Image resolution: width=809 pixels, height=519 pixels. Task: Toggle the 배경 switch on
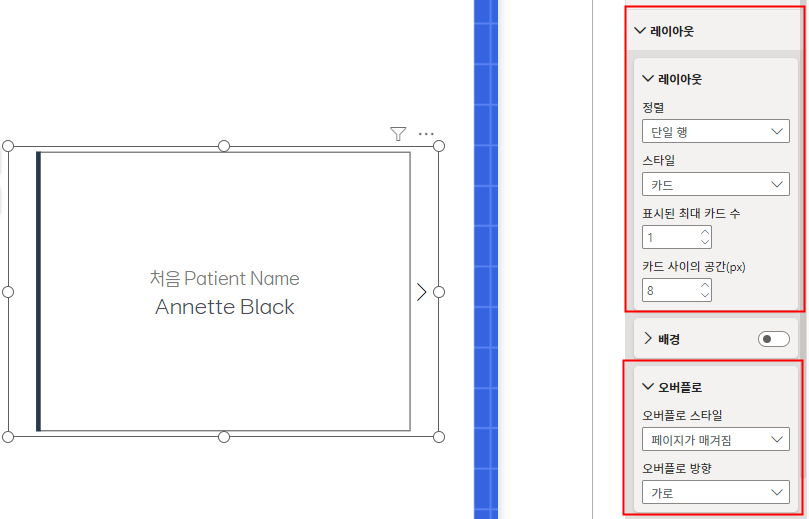(773, 339)
